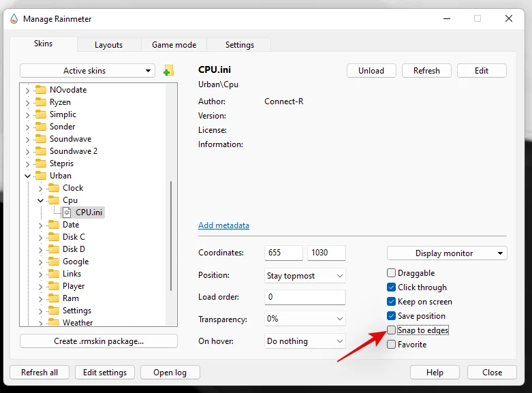Click the skin tree vertical scrollbar
Viewport: 532px width, 393px height.
click(x=171, y=236)
